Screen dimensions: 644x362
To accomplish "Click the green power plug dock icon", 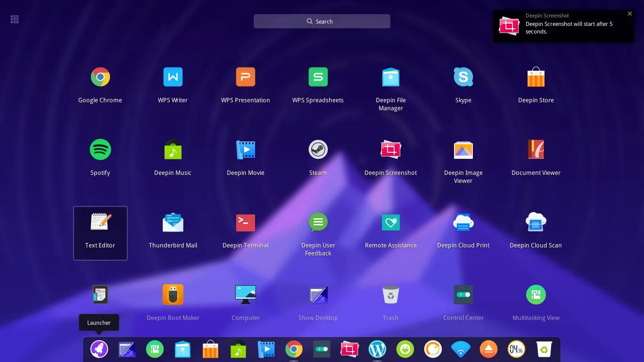I will click(x=405, y=349).
